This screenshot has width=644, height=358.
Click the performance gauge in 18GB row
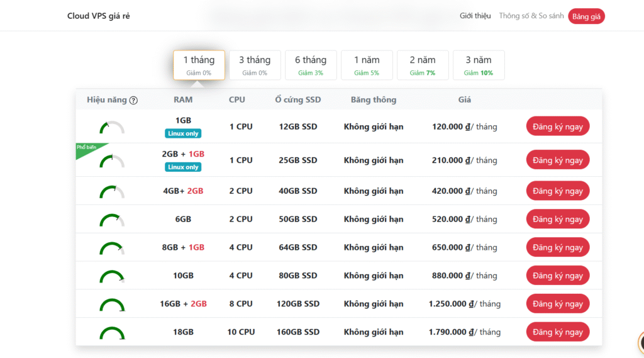112,333
